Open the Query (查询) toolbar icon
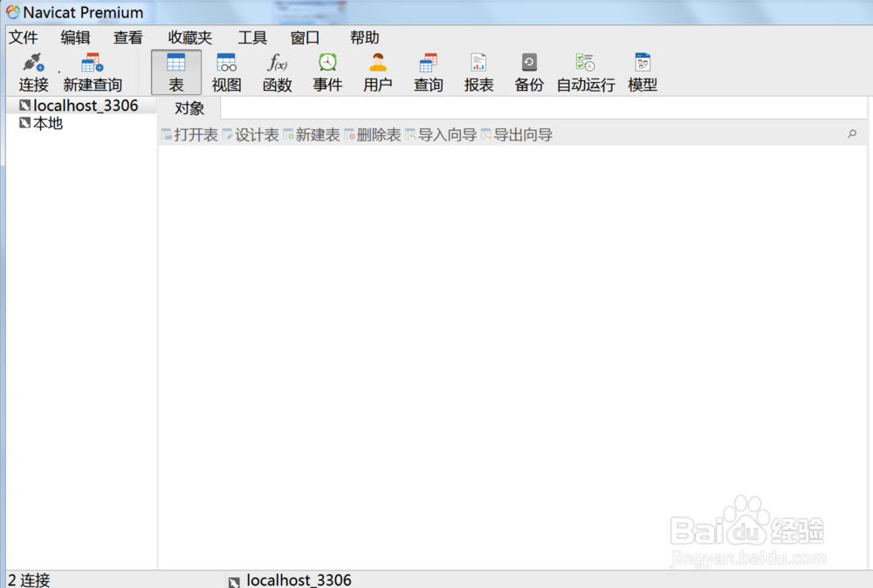Screen dimensions: 873x588 (428, 62)
